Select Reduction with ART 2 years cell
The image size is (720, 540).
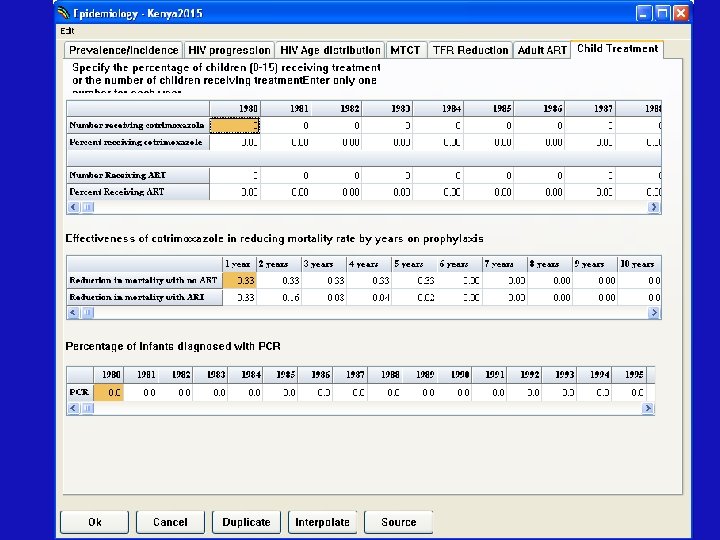[279, 297]
